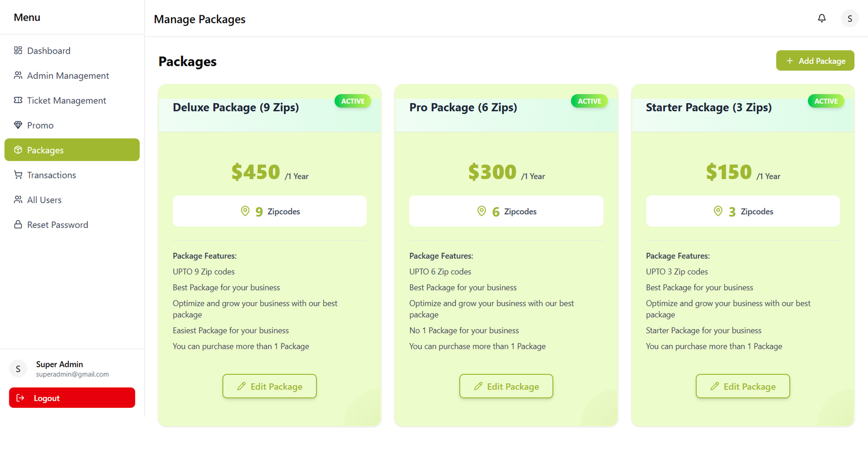Edit the Deluxe Package (9 Zips)
The width and height of the screenshot is (868, 454).
click(270, 386)
